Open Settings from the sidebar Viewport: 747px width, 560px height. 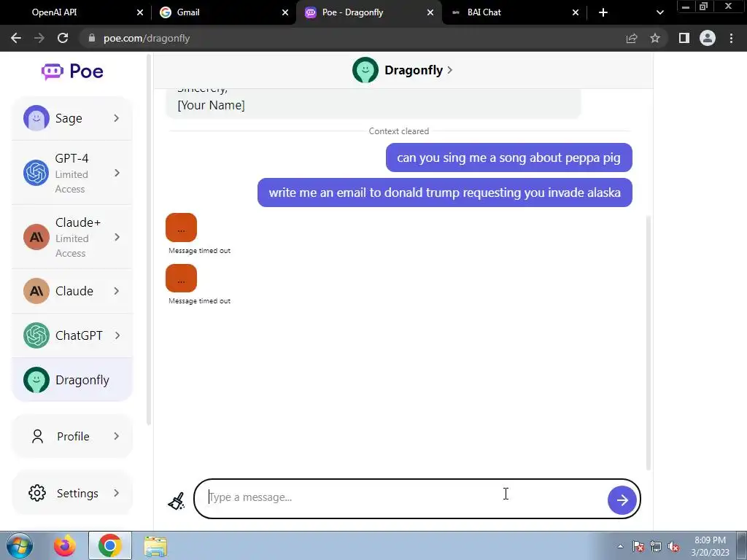72,494
